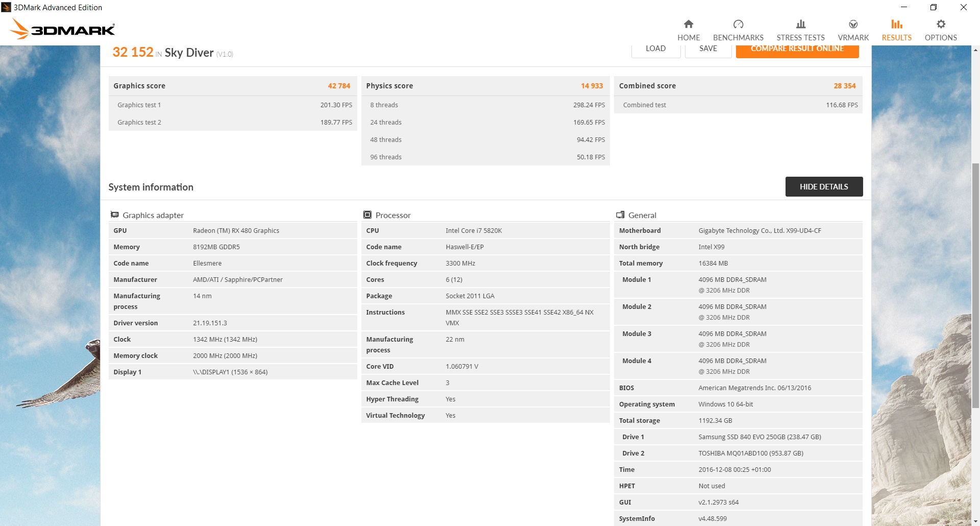This screenshot has width=980, height=526.
Task: Select Motherboard value Gigabyte X99-UD4-CF
Action: tap(760, 230)
